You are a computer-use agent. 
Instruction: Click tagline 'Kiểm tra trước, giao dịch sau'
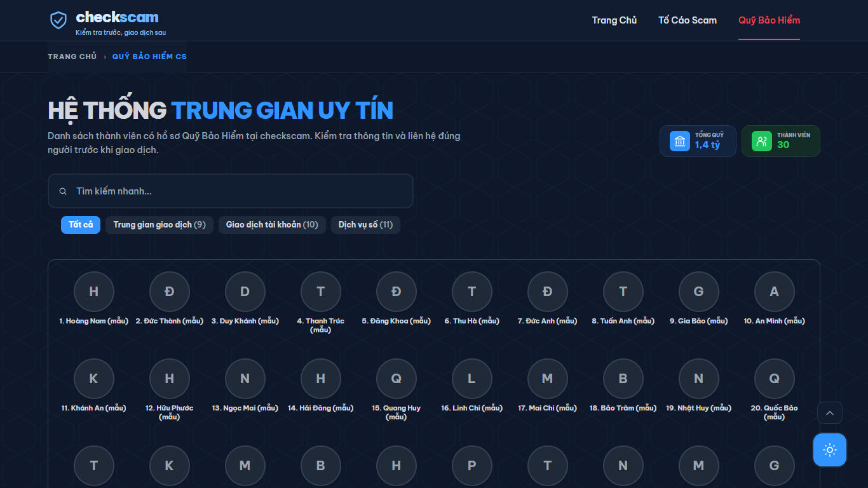point(121,32)
